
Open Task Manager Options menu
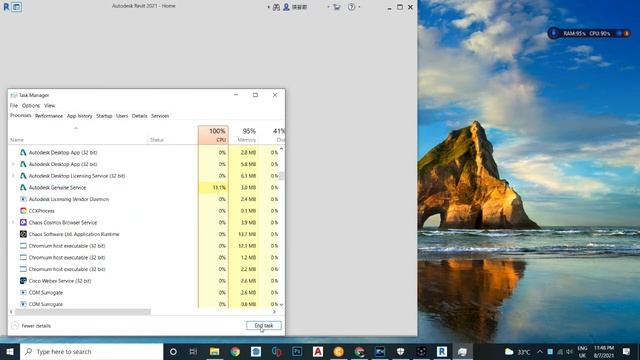31,105
